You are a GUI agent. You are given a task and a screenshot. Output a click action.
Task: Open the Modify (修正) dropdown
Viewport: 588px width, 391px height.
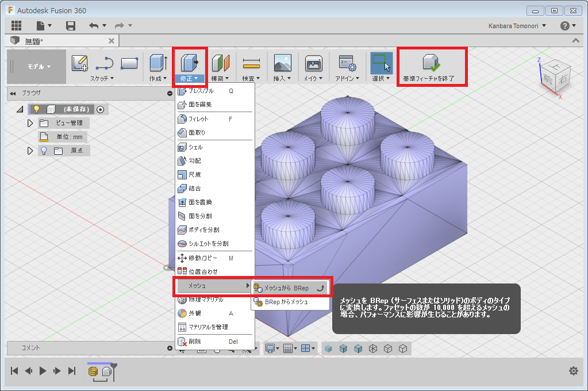coord(189,78)
